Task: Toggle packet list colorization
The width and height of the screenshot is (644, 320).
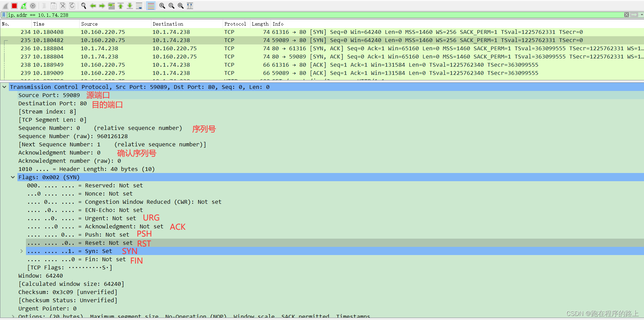Action: [x=151, y=6]
